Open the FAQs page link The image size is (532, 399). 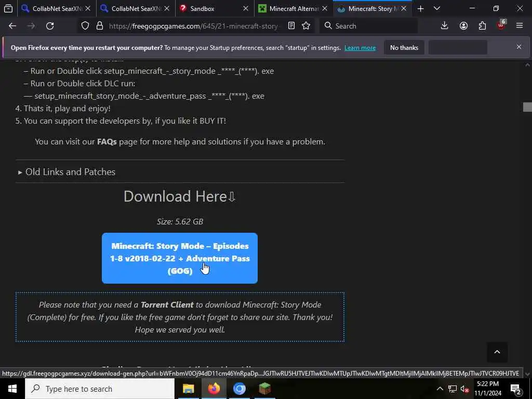(x=107, y=141)
